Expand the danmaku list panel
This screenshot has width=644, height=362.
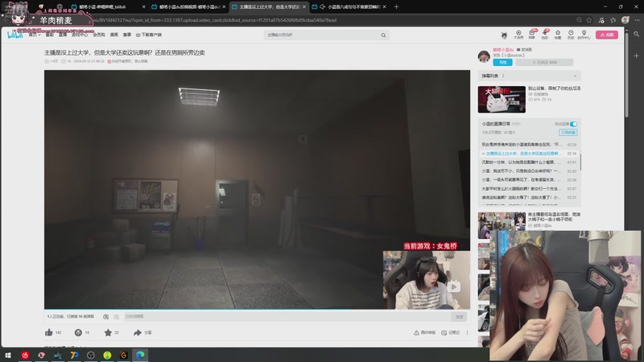(575, 76)
